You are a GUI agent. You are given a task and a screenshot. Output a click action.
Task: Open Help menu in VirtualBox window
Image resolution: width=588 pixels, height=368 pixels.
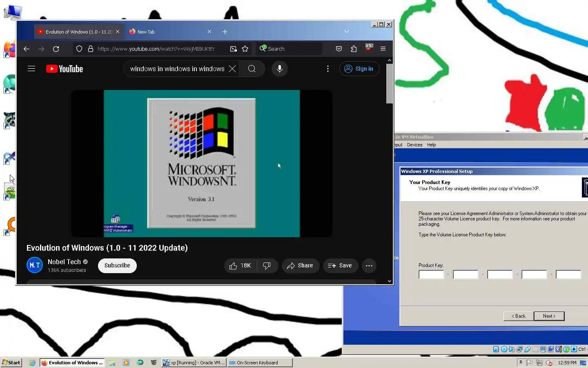click(x=431, y=145)
